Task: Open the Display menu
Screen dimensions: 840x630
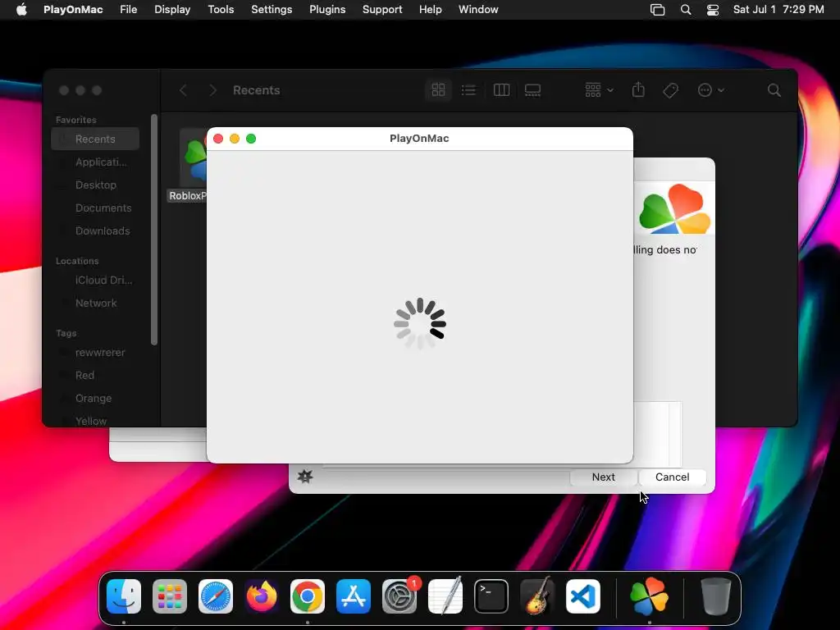Action: pos(172,9)
